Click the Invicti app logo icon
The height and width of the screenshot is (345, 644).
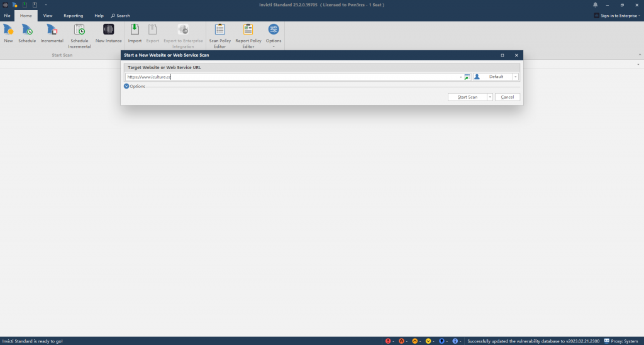coord(5,5)
